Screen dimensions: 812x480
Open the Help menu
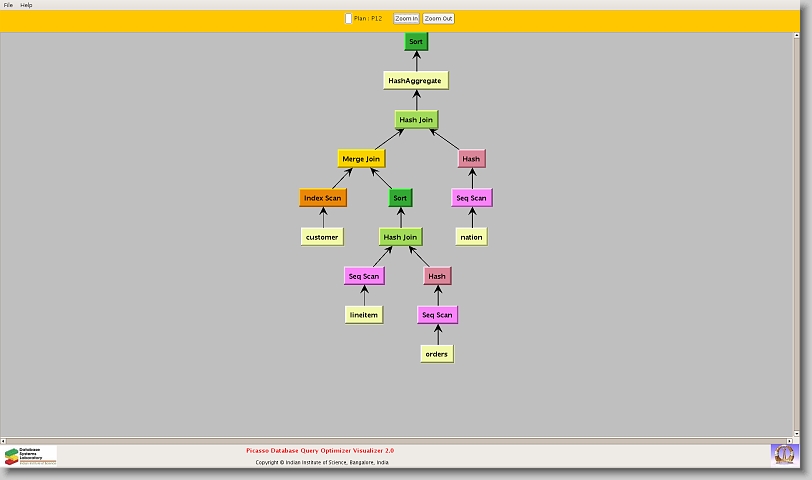coord(26,5)
